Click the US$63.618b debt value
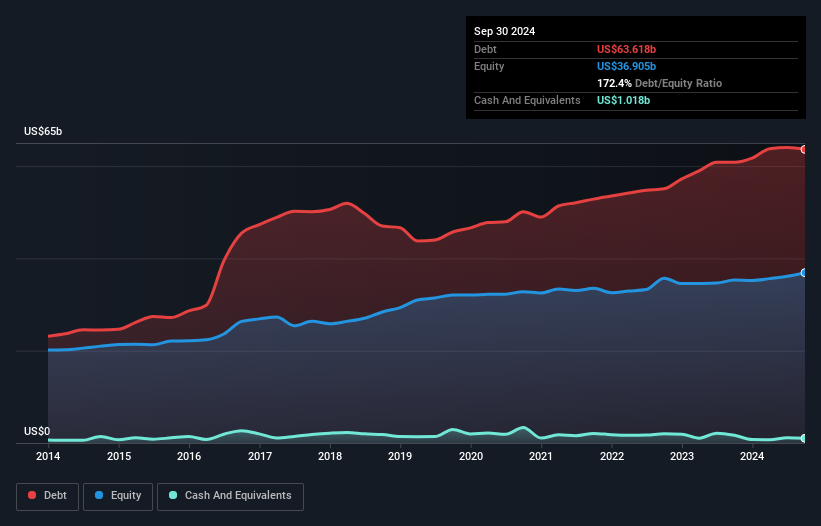This screenshot has height=526, width=821. [x=626, y=49]
